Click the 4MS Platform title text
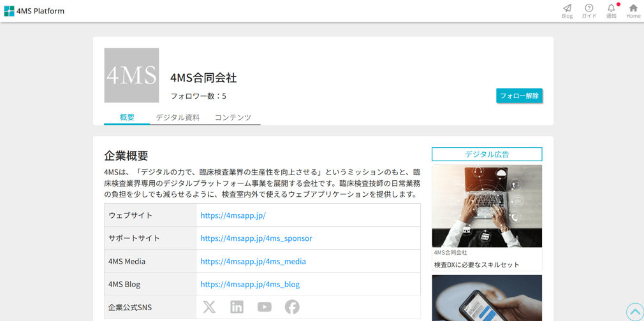Viewport: 644px width, 321px height. pyautogui.click(x=40, y=11)
